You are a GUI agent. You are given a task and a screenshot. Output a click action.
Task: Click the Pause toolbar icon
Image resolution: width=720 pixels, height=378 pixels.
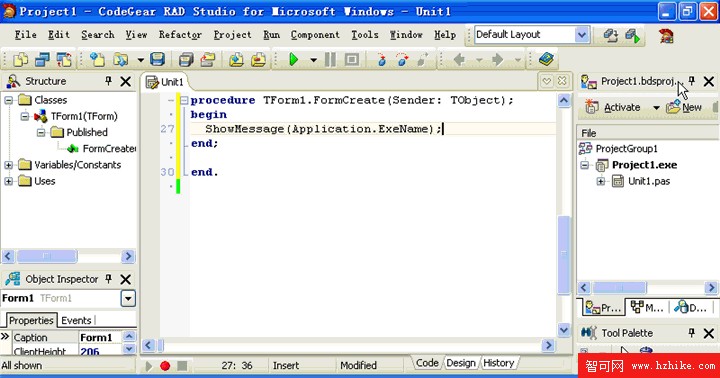point(330,60)
